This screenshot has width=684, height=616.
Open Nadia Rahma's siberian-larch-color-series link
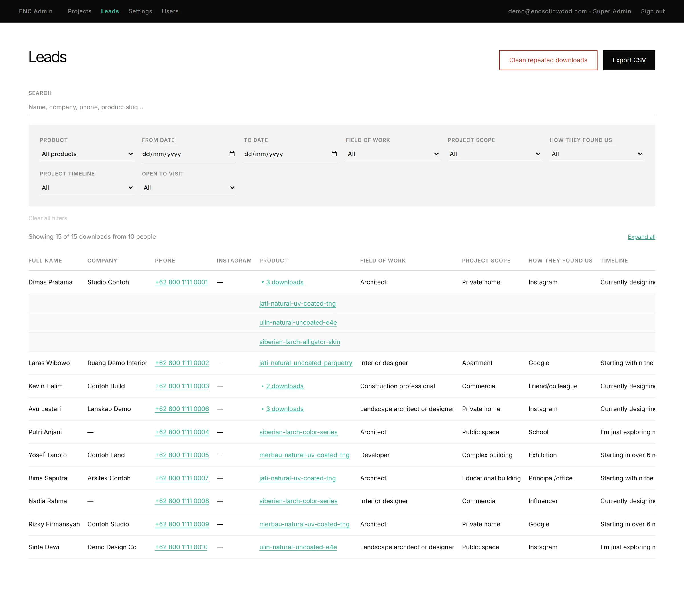point(298,501)
